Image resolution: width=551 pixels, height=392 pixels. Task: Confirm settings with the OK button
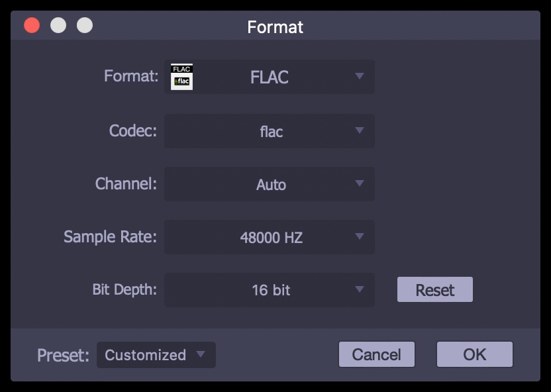(x=475, y=354)
